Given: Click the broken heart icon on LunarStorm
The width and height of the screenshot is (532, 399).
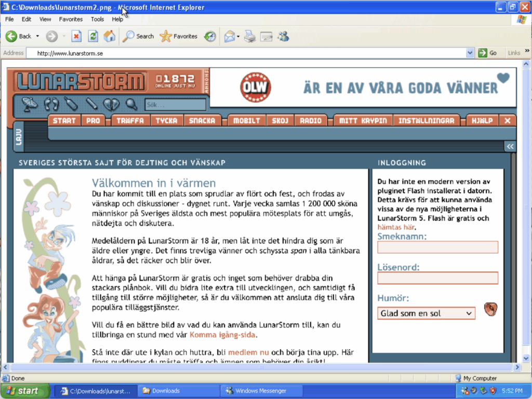Looking at the screenshot, I should [111, 104].
